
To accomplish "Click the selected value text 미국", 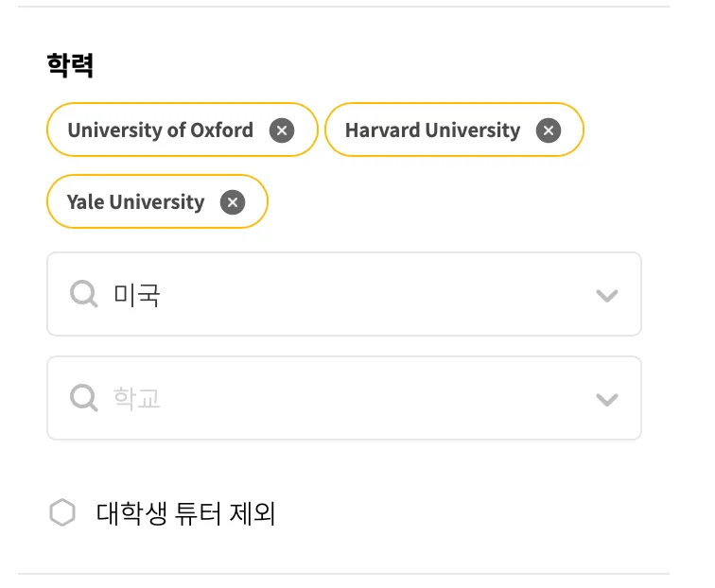I will [136, 295].
